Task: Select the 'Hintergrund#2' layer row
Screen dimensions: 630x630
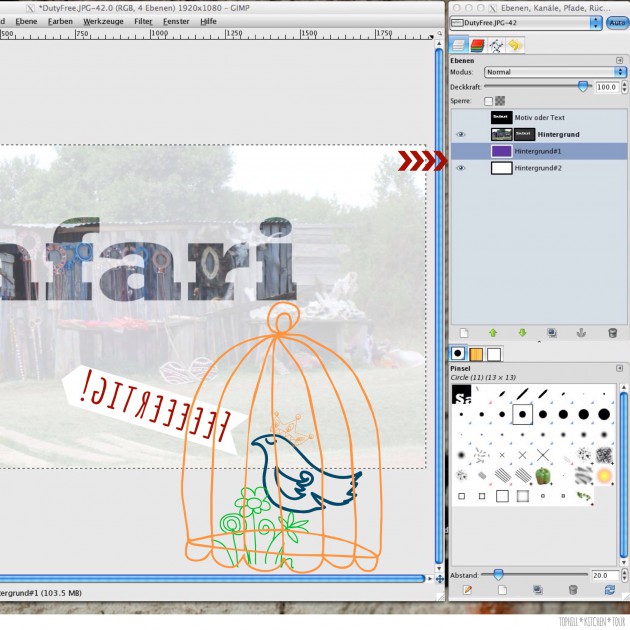Action: [539, 168]
